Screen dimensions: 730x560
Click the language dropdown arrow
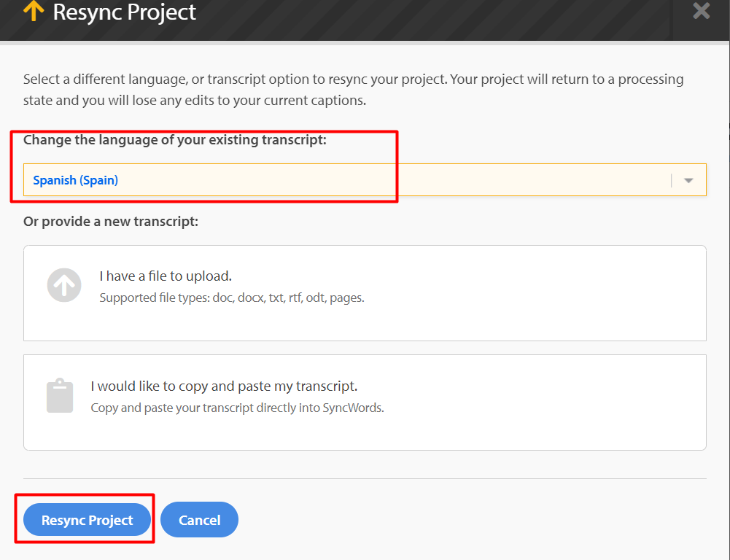688,180
